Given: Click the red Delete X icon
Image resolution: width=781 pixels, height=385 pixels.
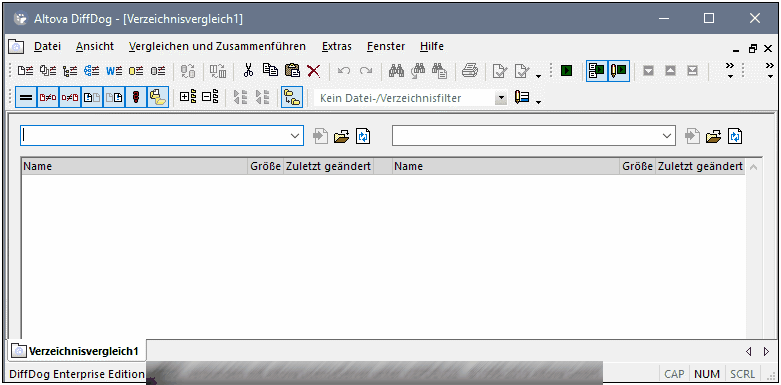Looking at the screenshot, I should point(314,71).
